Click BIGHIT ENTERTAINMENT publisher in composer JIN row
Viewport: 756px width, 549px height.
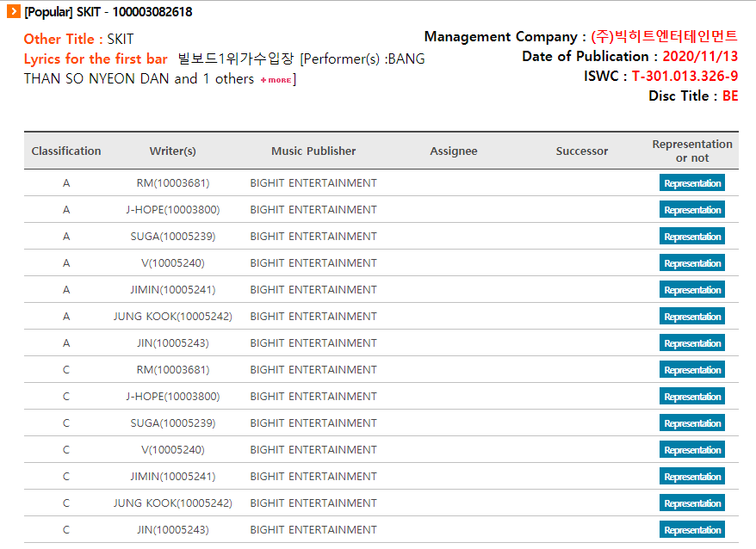point(313,530)
